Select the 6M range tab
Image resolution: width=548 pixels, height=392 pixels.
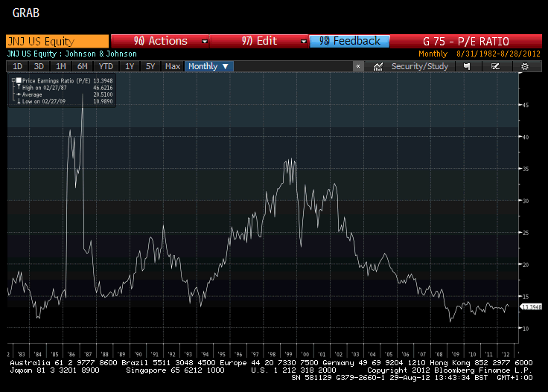(83, 66)
